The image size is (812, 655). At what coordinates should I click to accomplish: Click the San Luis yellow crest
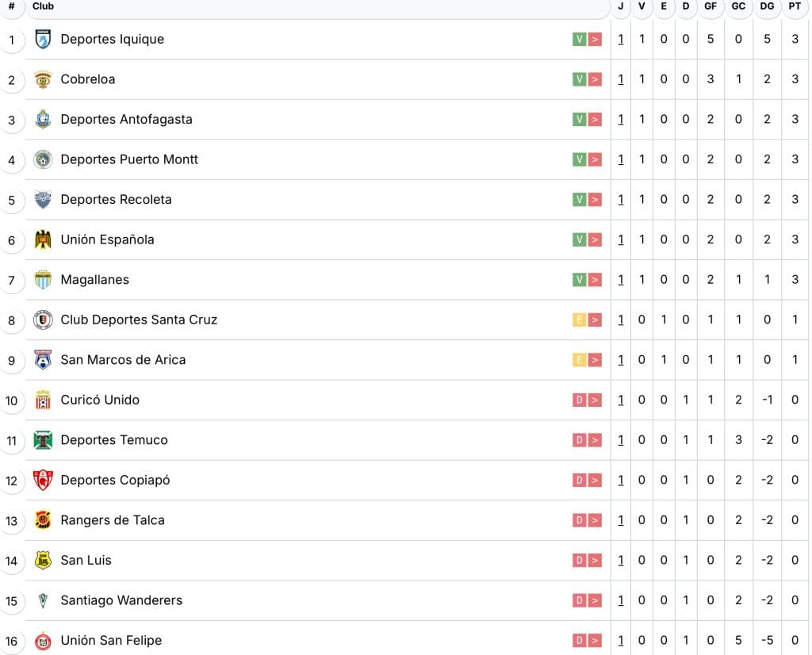click(43, 560)
